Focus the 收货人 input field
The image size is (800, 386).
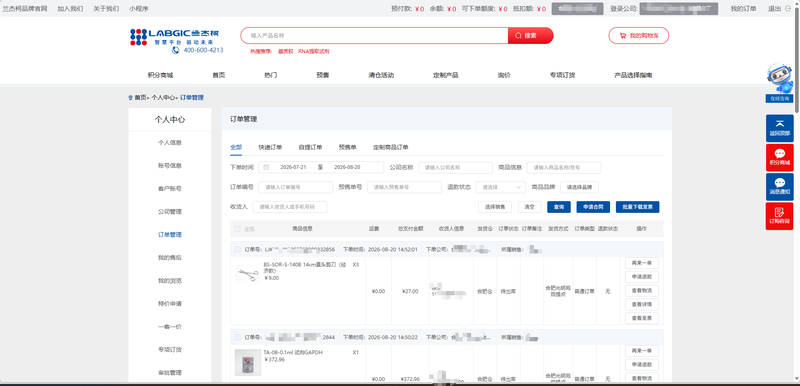pyautogui.click(x=290, y=207)
